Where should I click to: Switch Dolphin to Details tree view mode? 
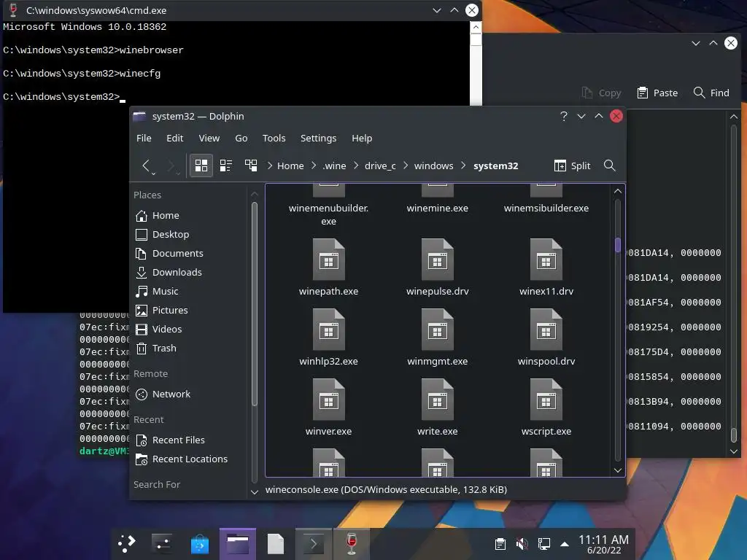(251, 166)
